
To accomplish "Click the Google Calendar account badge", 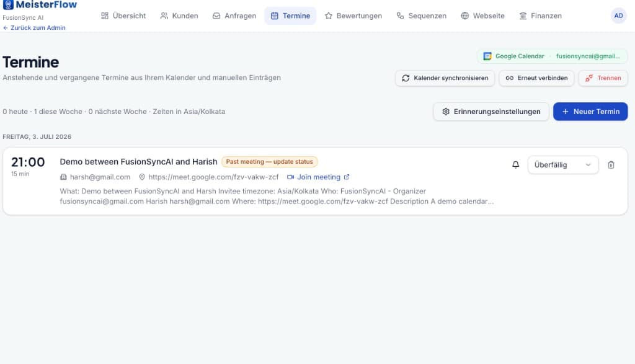I will (553, 56).
